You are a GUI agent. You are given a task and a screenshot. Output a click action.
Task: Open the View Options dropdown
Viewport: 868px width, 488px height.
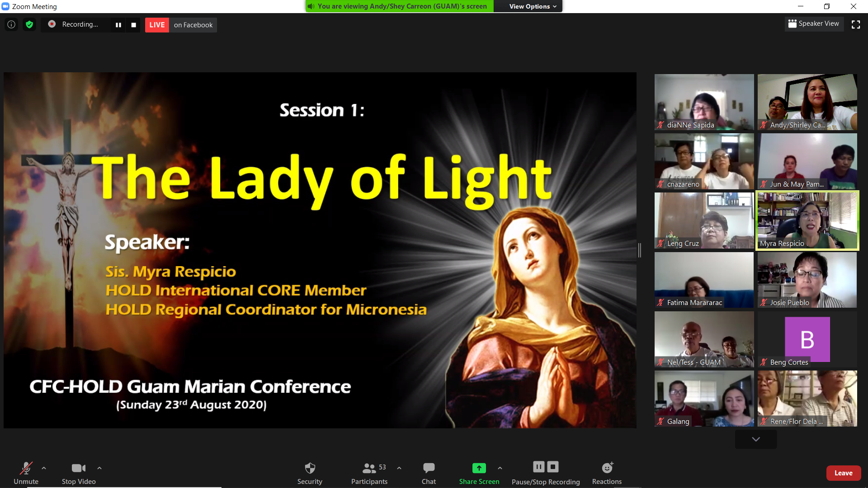pyautogui.click(x=533, y=6)
